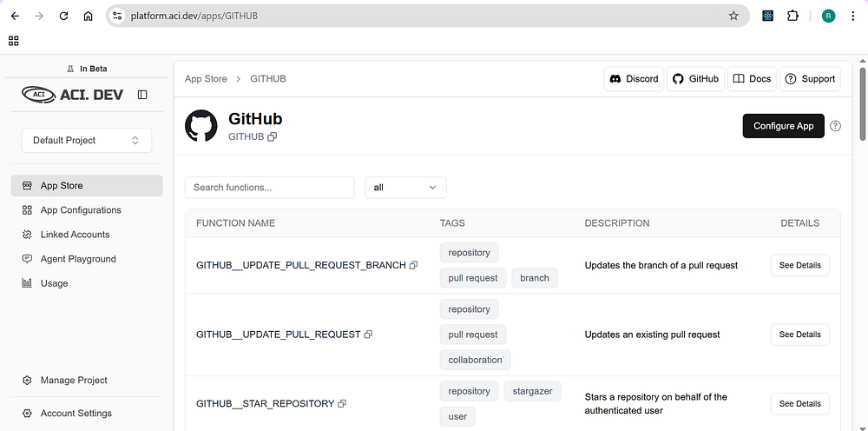Image resolution: width=868 pixels, height=431 pixels.
Task: Click the Configure App button
Action: (783, 126)
